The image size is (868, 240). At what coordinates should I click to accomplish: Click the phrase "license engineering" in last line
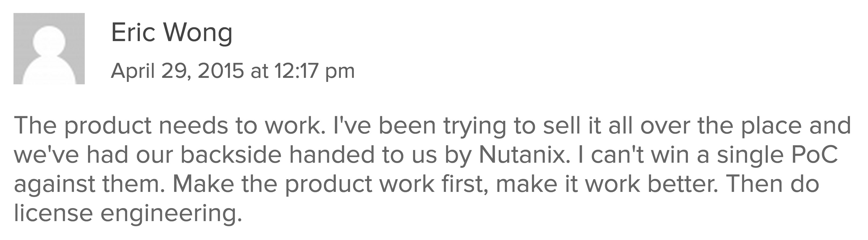128,213
